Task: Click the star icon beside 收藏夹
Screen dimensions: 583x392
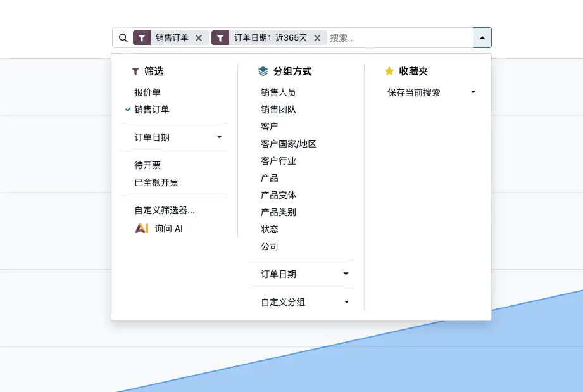Action: [389, 71]
